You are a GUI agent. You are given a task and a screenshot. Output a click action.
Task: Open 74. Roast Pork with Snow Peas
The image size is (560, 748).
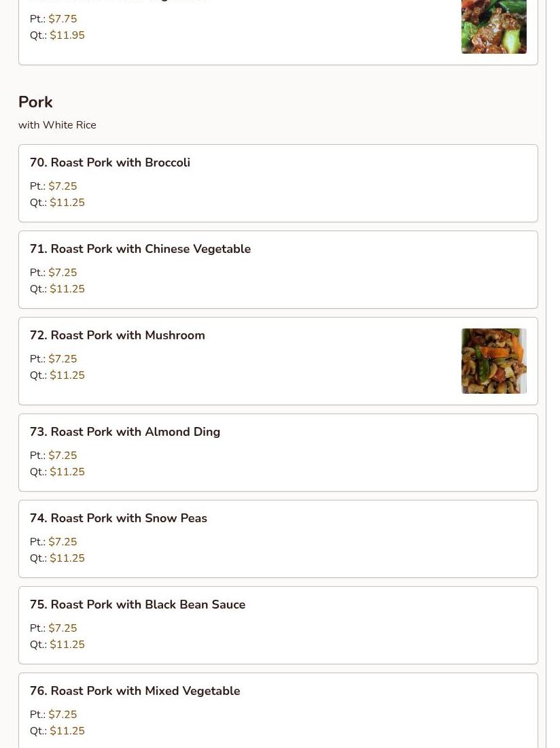click(x=118, y=518)
